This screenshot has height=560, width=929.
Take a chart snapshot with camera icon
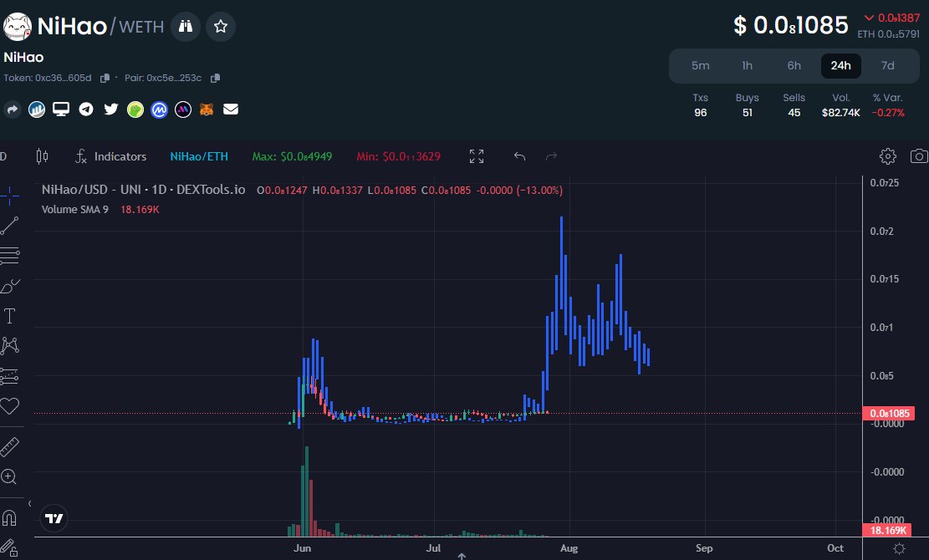919,156
